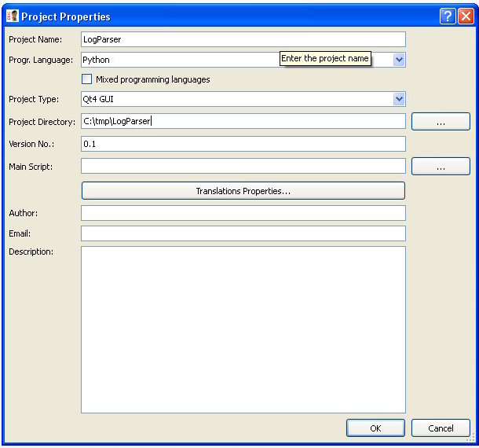The width and height of the screenshot is (479, 448).
Task: Click the Author input field
Action: coord(243,213)
